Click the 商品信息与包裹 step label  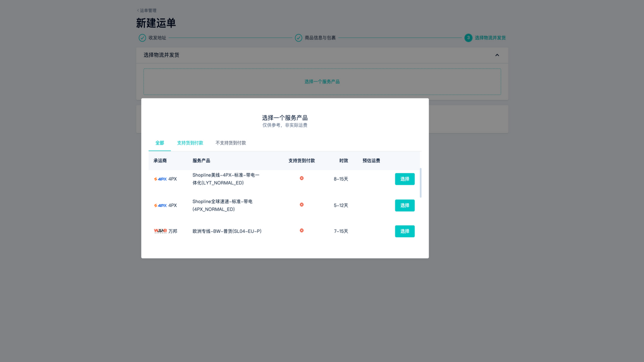(320, 38)
